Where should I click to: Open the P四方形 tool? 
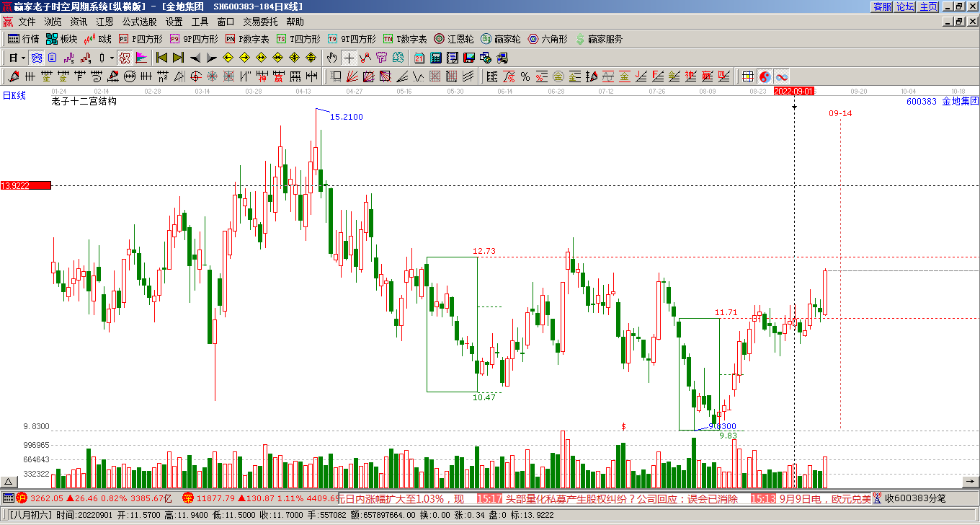(140, 39)
